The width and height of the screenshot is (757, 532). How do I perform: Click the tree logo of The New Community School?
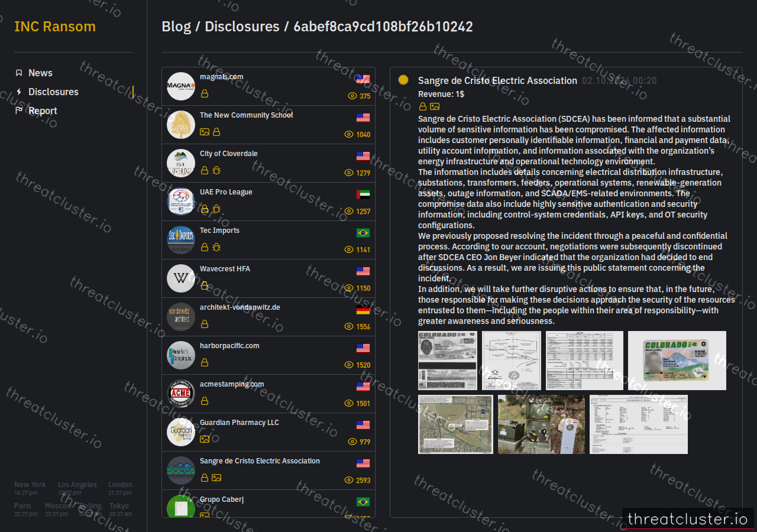pyautogui.click(x=181, y=125)
